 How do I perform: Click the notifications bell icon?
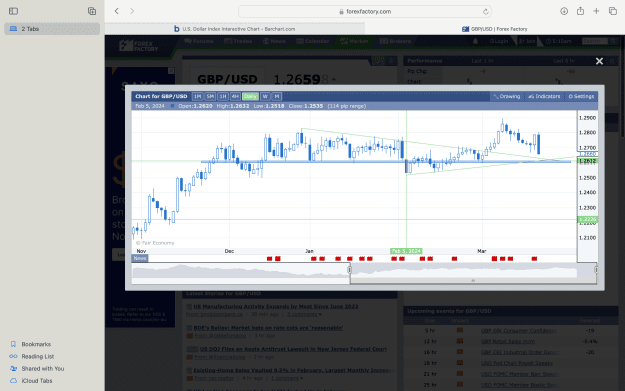(475, 41)
